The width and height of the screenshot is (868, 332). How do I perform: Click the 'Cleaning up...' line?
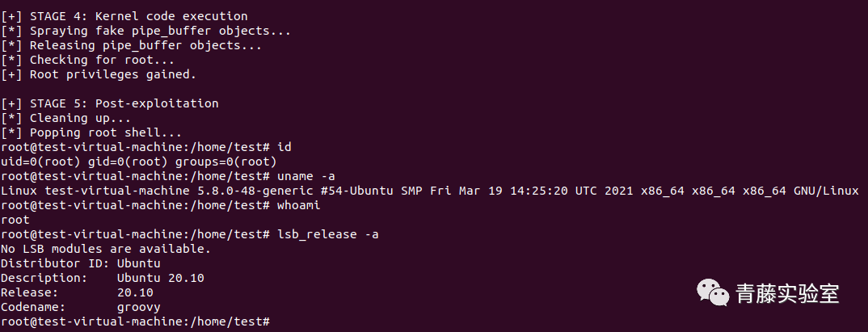(x=65, y=118)
